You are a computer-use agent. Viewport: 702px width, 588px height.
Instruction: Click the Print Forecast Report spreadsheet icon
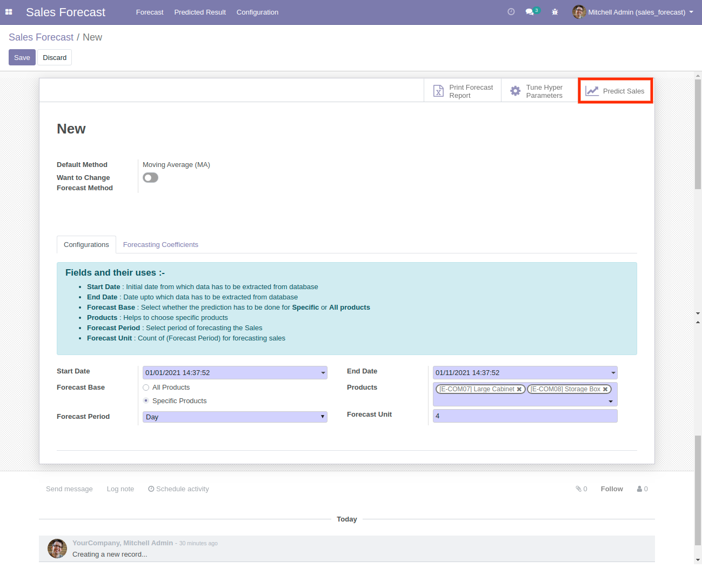[x=438, y=91]
